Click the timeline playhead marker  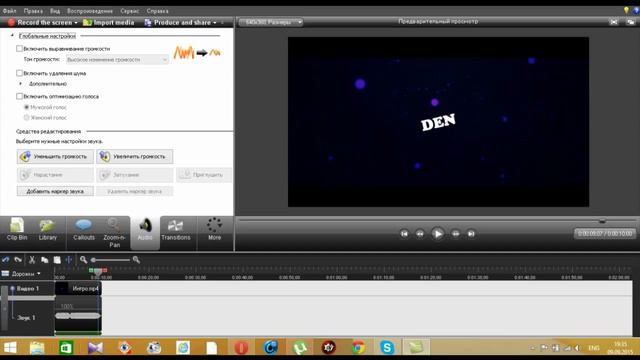(x=98, y=271)
